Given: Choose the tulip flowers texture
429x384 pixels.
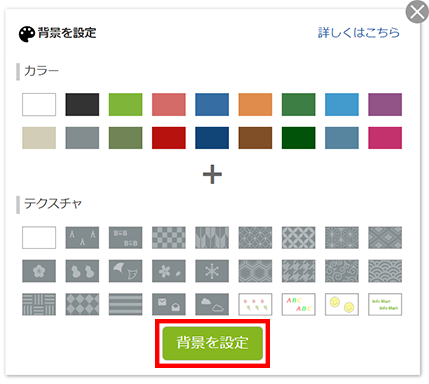Looking at the screenshot, I should pos(255,304).
